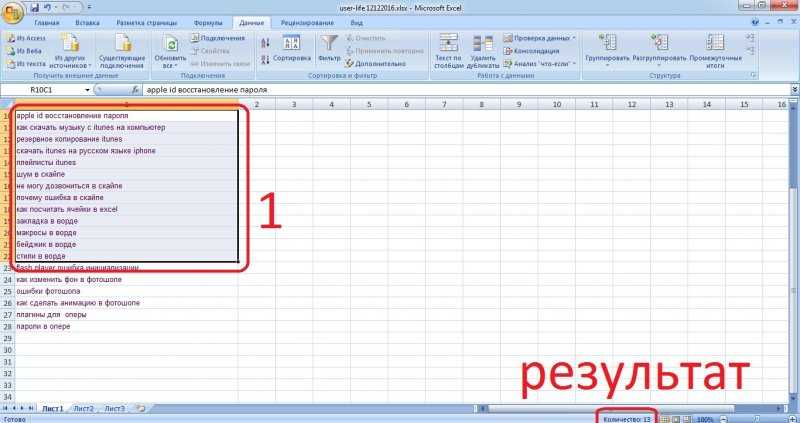Screen dimensions: 800x423
Task: Open the Вид tab
Action: coord(357,23)
